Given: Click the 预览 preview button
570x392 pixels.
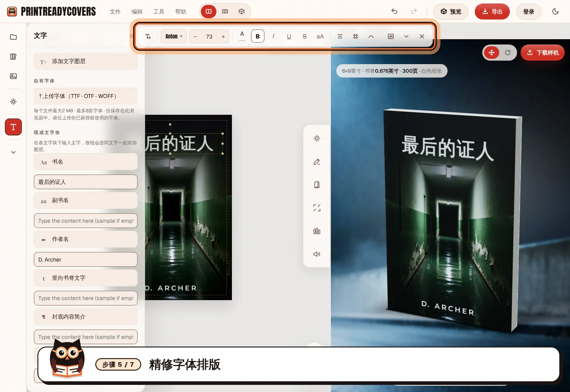Looking at the screenshot, I should [x=451, y=12].
